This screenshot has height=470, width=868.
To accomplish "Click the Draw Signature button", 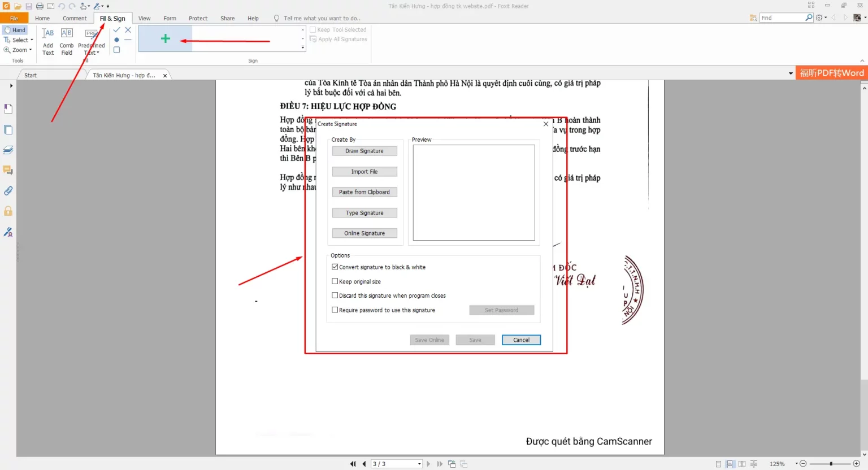I will click(364, 151).
